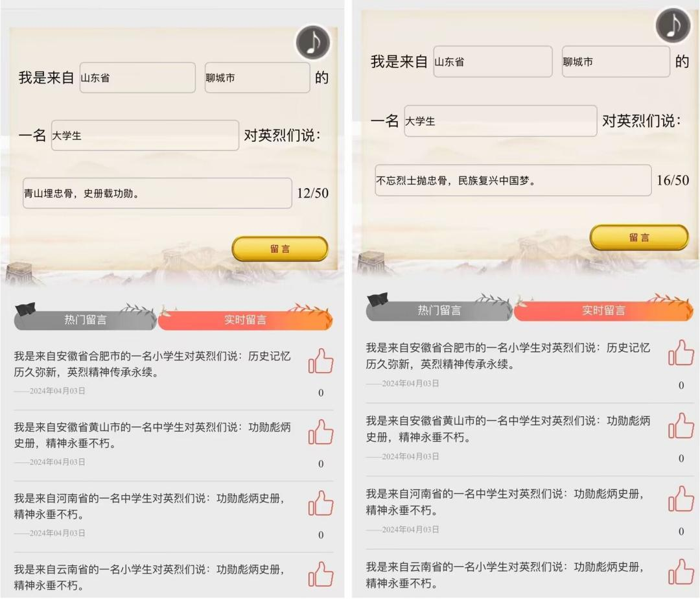Submit message with right 留言 button
This screenshot has height=599, width=700.
[x=639, y=237]
